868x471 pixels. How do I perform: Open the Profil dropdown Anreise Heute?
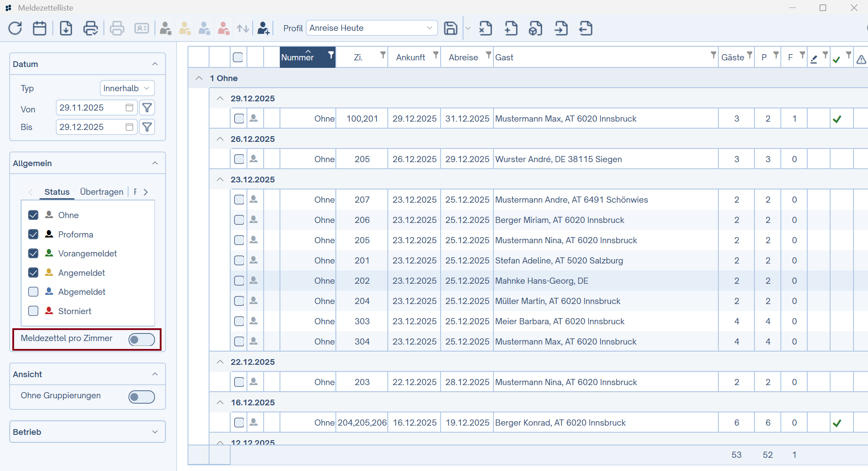click(x=371, y=28)
